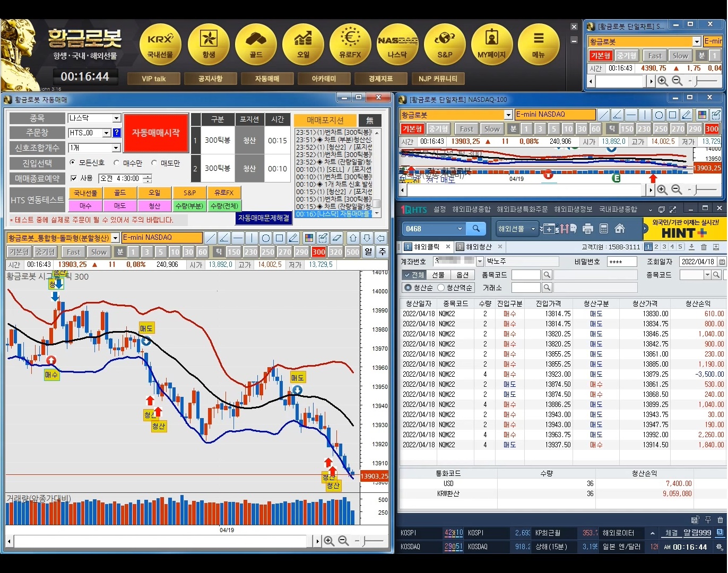The image size is (728, 573).
Task: Select the 매수만 radio button
Action: click(117, 163)
